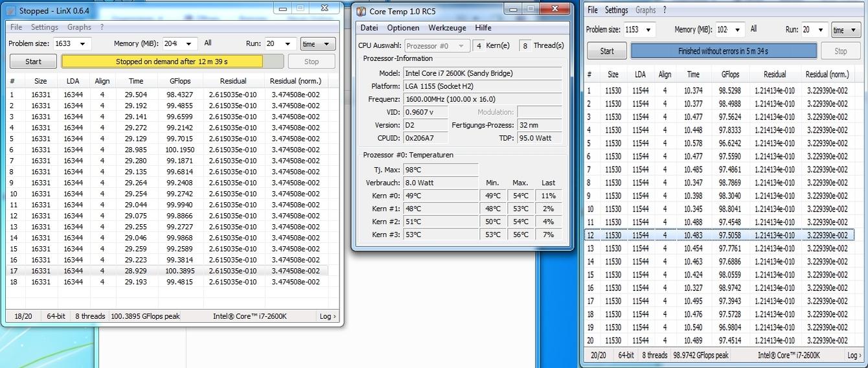Screen dimensions: 868x368
Task: Open File menu in right LinX window
Action: click(592, 10)
